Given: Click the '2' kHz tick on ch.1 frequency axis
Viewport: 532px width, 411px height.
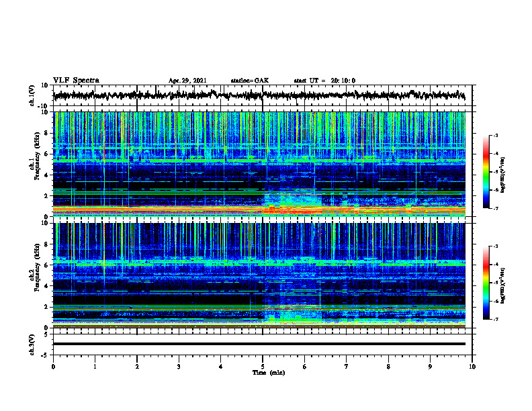Looking at the screenshot, I should pos(46,195).
